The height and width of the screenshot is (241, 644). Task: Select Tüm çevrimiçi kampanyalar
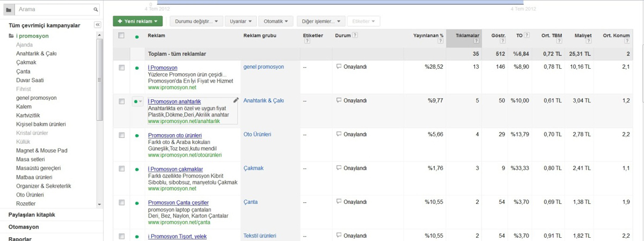click(45, 25)
